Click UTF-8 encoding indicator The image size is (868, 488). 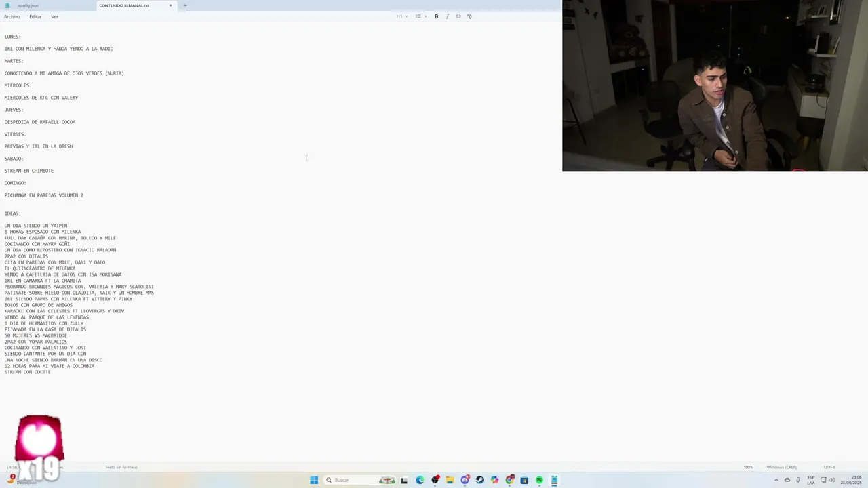click(x=829, y=467)
